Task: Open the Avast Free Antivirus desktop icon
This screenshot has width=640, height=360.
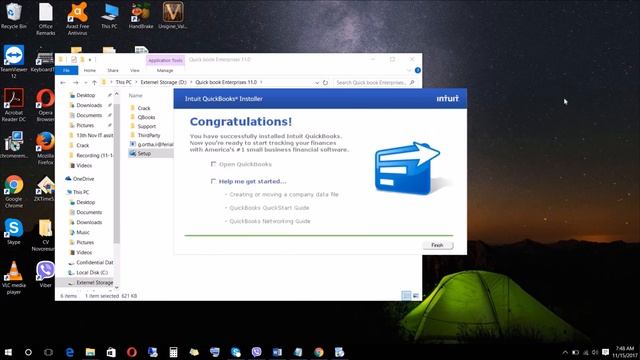Action: (x=78, y=18)
